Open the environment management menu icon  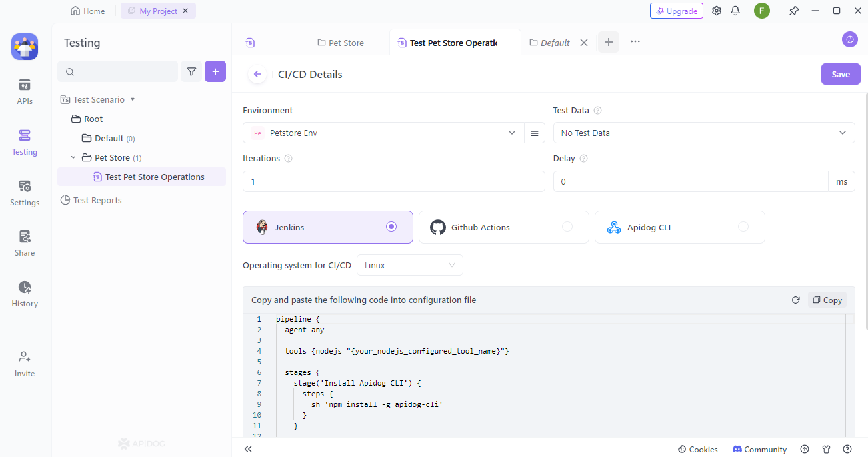[535, 133]
